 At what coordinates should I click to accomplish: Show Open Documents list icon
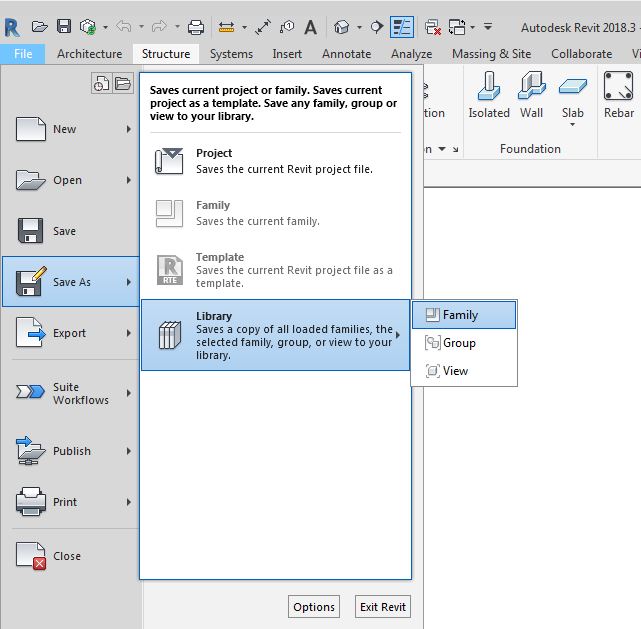[x=123, y=83]
